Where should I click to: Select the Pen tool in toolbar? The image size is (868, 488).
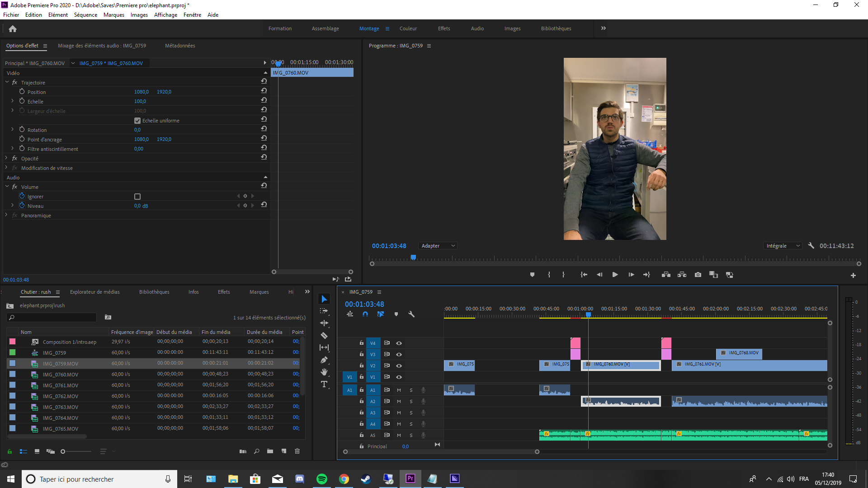point(324,360)
